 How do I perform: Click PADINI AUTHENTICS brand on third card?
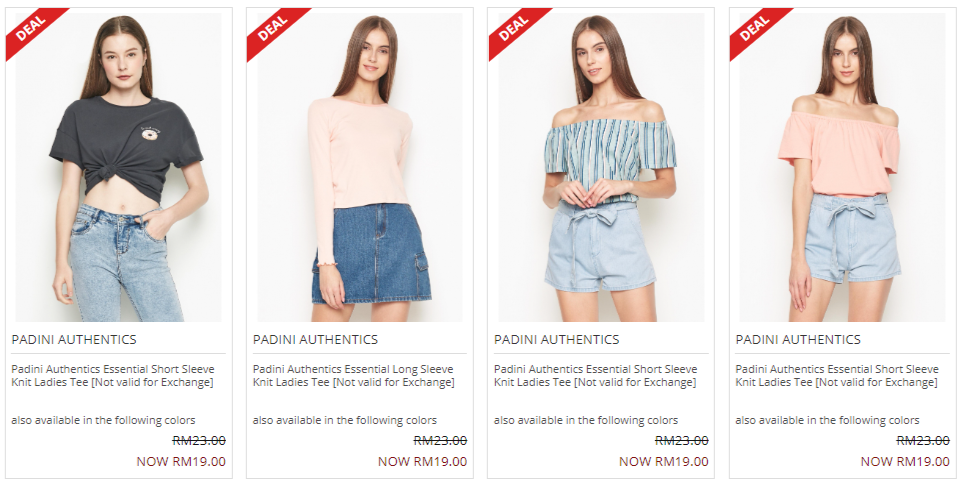[556, 339]
